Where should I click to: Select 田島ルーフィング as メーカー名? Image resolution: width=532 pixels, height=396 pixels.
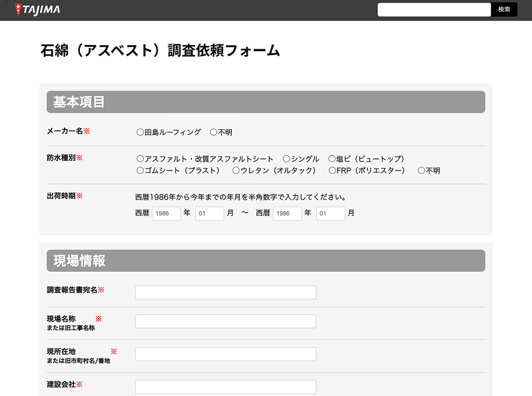click(139, 132)
